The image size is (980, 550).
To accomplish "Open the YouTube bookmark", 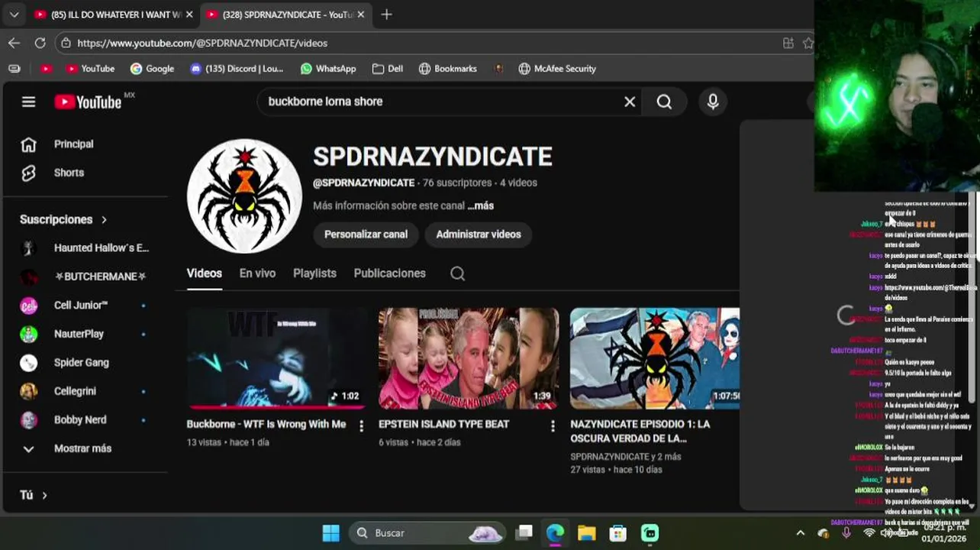I will 90,69.
